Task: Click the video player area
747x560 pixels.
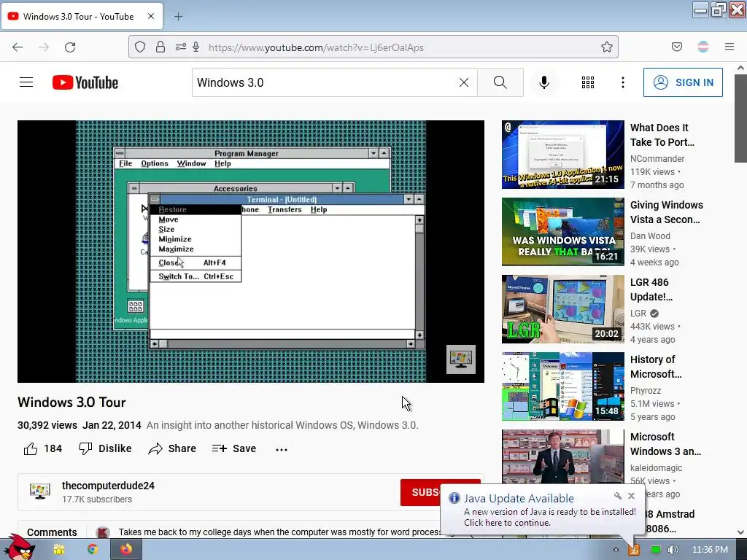Action: (x=251, y=251)
